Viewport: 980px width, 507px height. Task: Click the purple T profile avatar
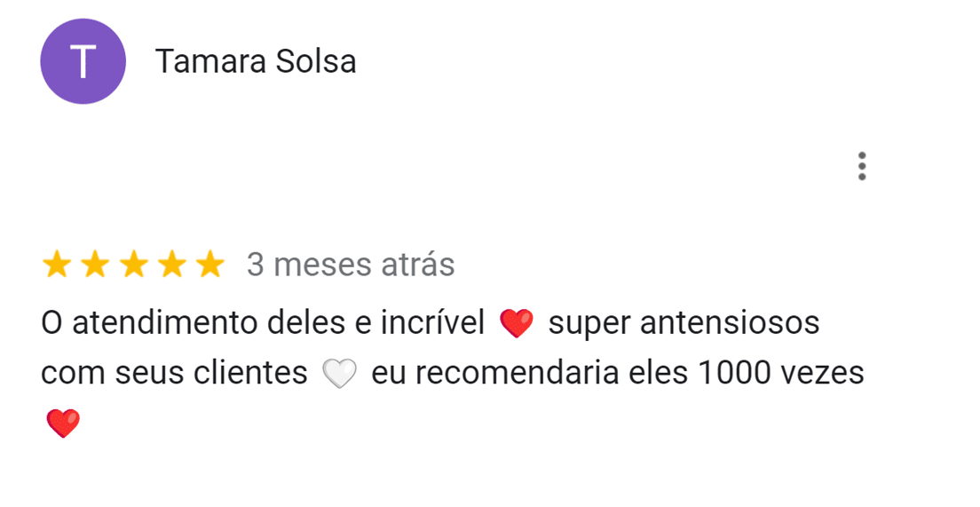click(x=83, y=61)
